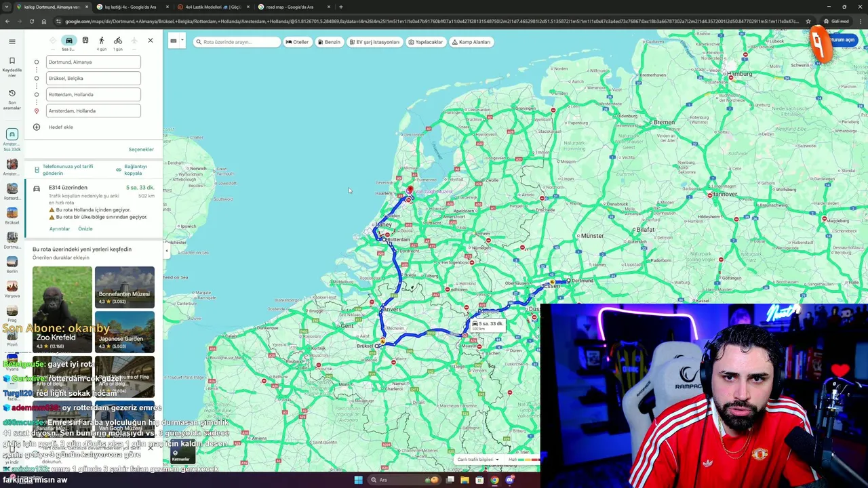Open the Berlin recent place in sidebar

(x=12, y=265)
